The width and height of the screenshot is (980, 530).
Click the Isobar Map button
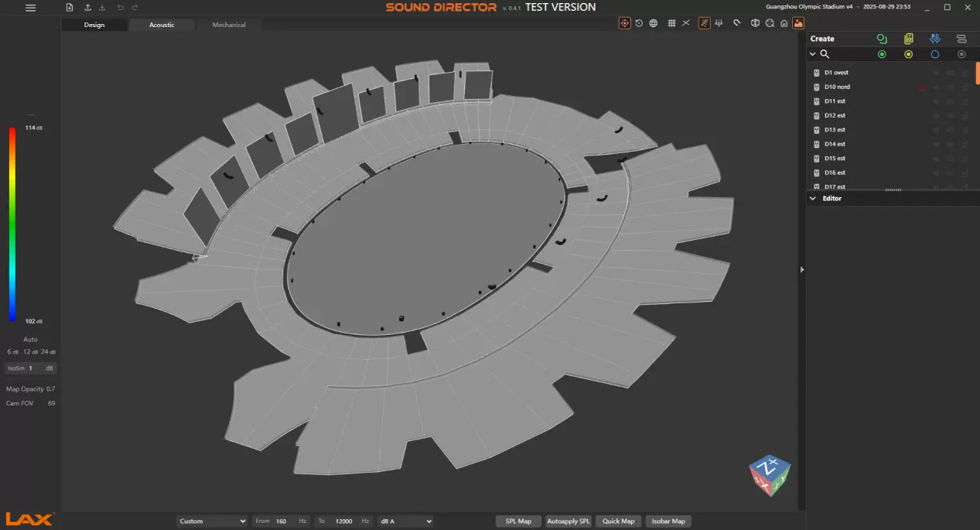pos(668,521)
